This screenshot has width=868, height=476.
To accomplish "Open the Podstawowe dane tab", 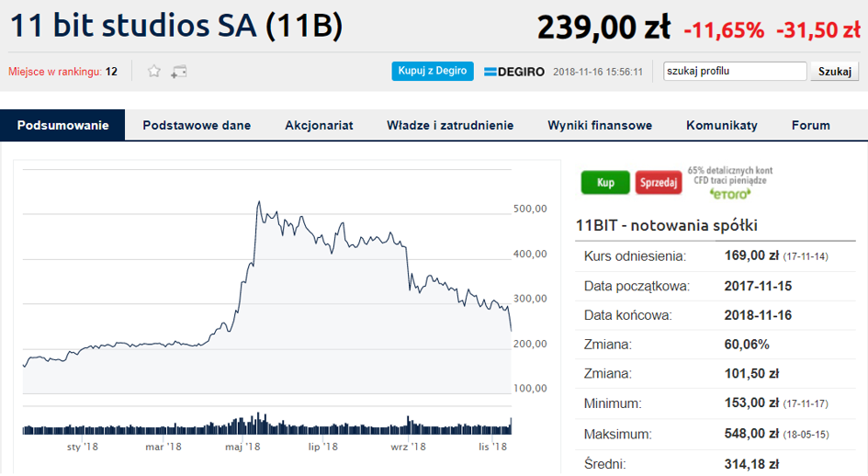I will tap(197, 126).
